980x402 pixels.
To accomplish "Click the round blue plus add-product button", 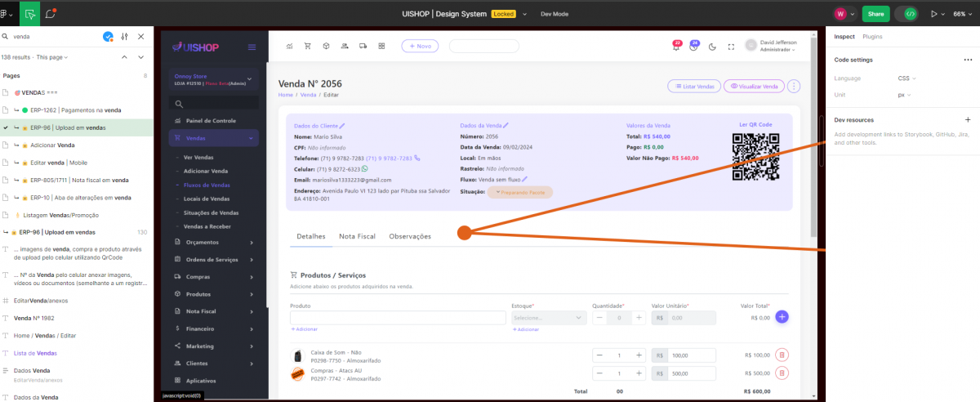I will (x=782, y=317).
